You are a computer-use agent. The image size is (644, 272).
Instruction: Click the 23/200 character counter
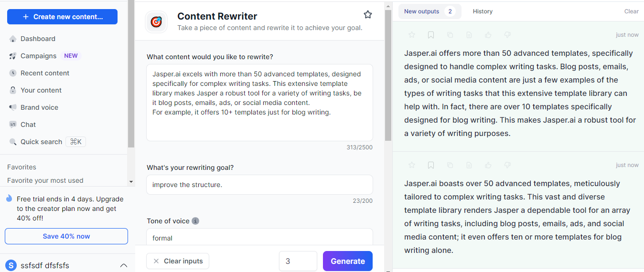tap(363, 201)
